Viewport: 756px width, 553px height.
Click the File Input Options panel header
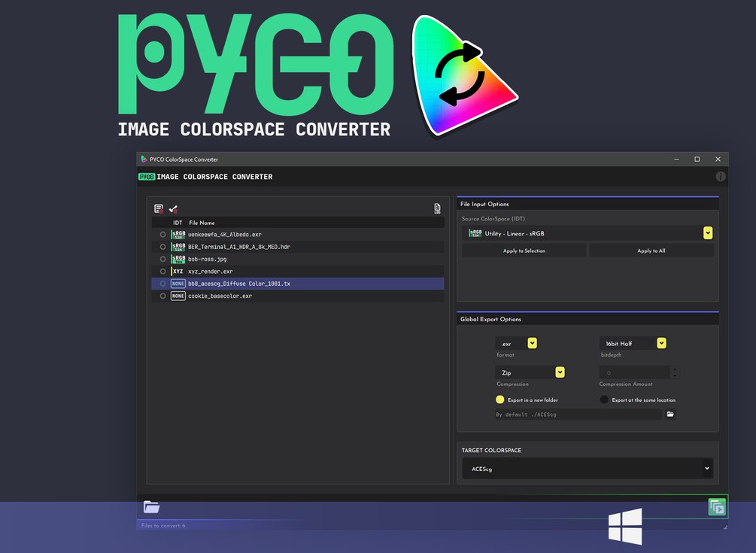587,204
